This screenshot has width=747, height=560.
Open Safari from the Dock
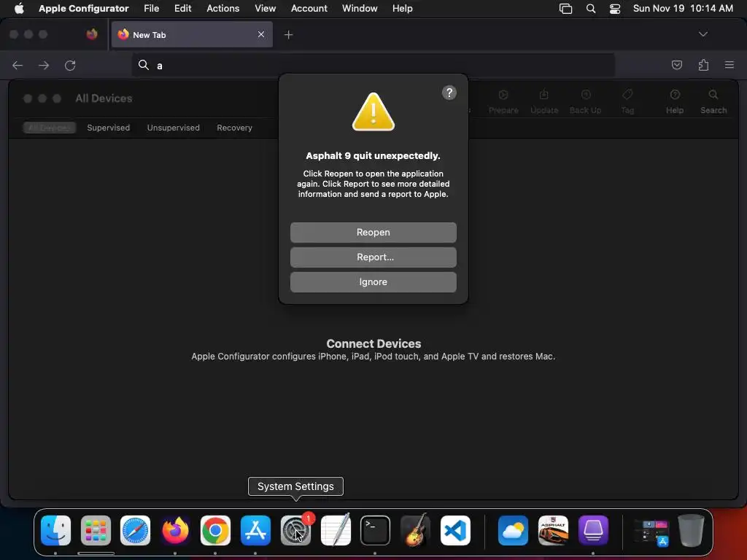pyautogui.click(x=135, y=530)
